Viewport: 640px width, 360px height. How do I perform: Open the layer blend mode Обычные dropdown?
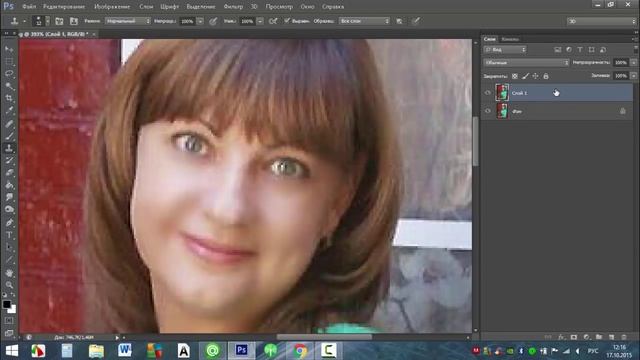(x=526, y=62)
